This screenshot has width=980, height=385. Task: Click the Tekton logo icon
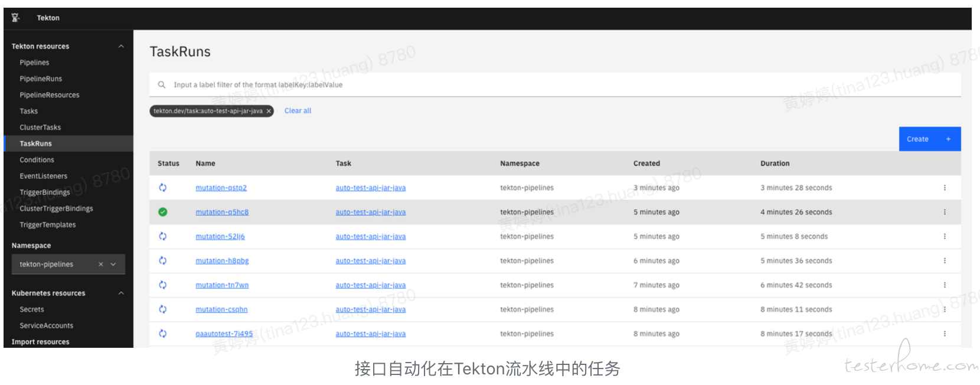click(15, 18)
